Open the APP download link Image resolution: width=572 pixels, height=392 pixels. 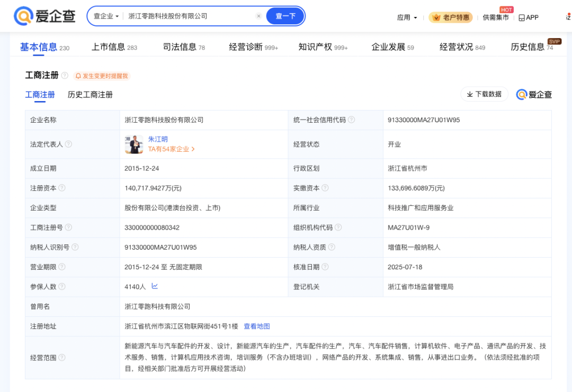(x=529, y=17)
